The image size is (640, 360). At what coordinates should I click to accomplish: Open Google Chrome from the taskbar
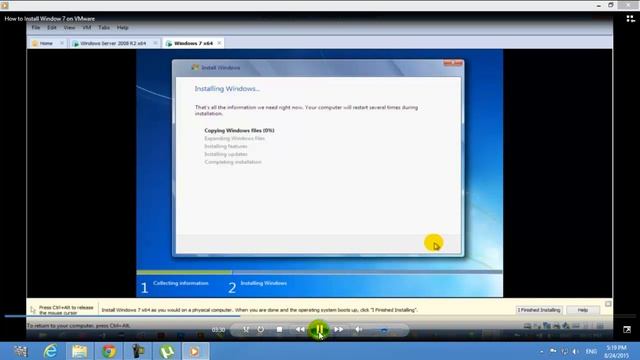pyautogui.click(x=109, y=351)
